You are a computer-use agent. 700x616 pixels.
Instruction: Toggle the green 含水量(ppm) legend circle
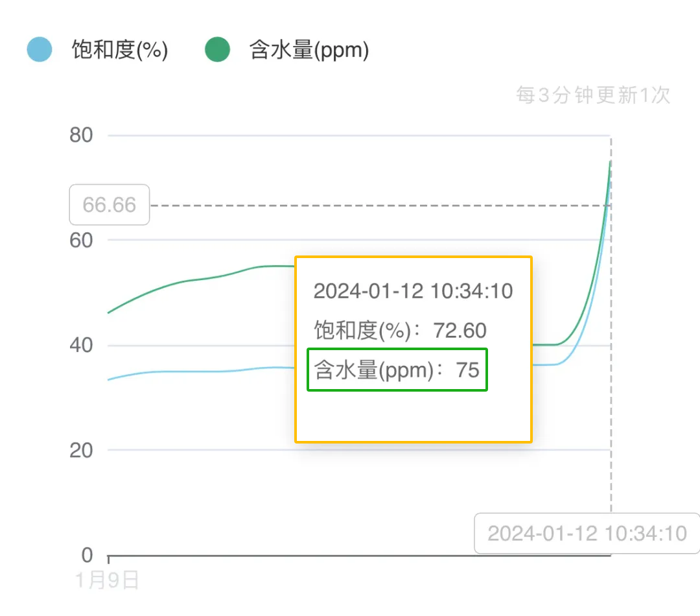pos(218,50)
